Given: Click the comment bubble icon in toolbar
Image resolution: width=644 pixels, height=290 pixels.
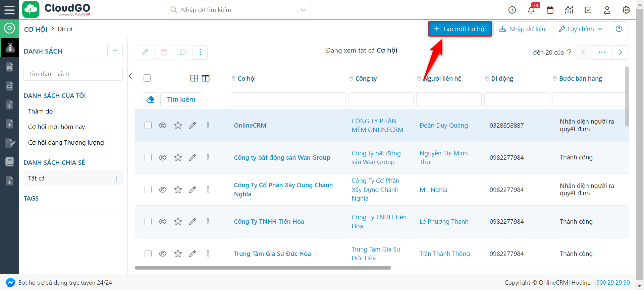Looking at the screenshot, I should [x=183, y=52].
